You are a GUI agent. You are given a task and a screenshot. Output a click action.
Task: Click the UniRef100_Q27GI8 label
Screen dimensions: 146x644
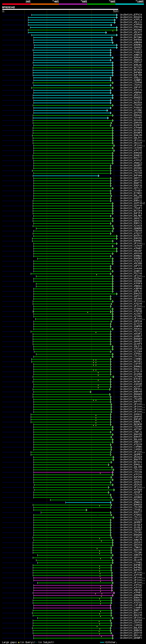131,324
